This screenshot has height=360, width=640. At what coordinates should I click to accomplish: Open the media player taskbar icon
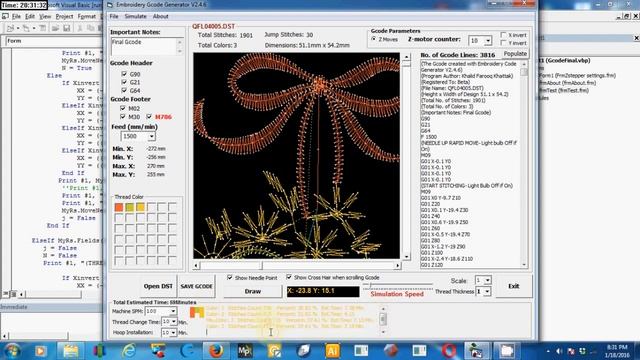41,351
